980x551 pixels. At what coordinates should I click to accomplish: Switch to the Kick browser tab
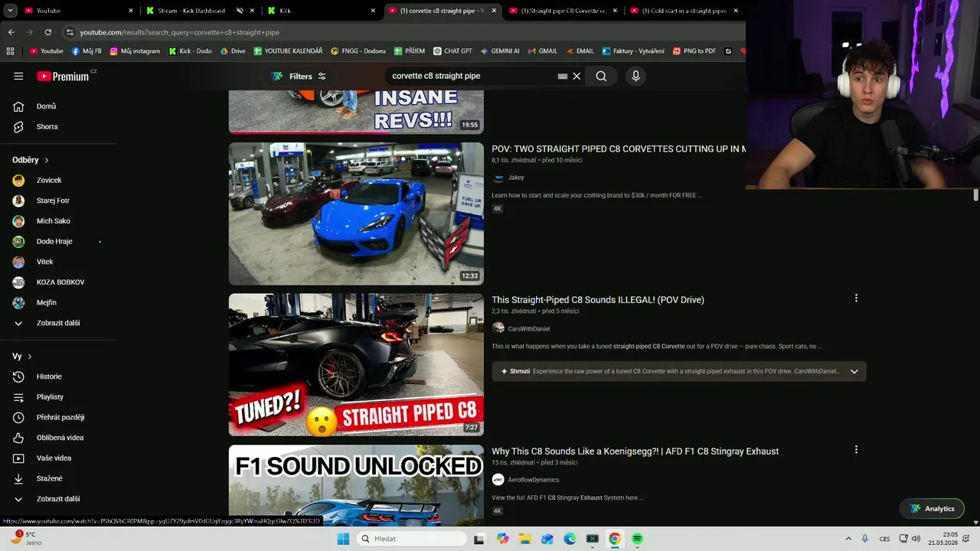(x=322, y=11)
